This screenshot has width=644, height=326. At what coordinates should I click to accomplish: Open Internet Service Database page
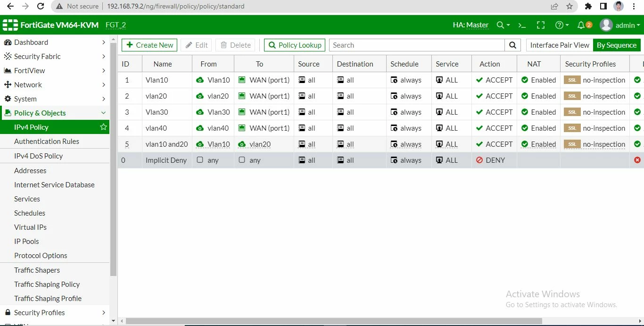55,184
